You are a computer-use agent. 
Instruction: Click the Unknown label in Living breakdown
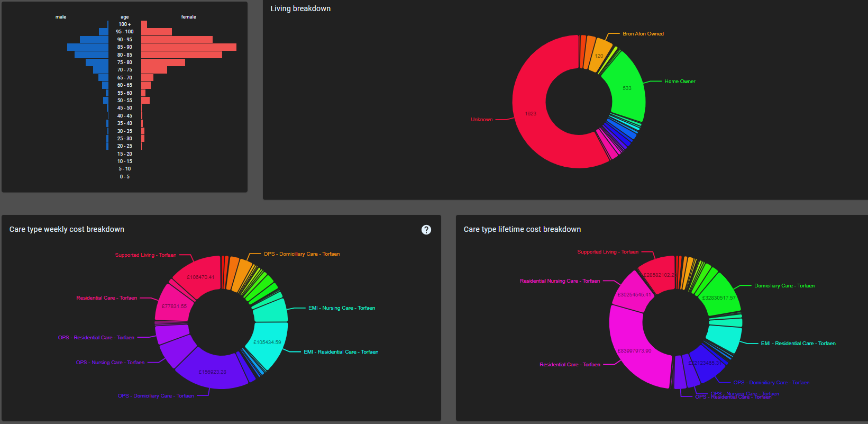pos(481,120)
